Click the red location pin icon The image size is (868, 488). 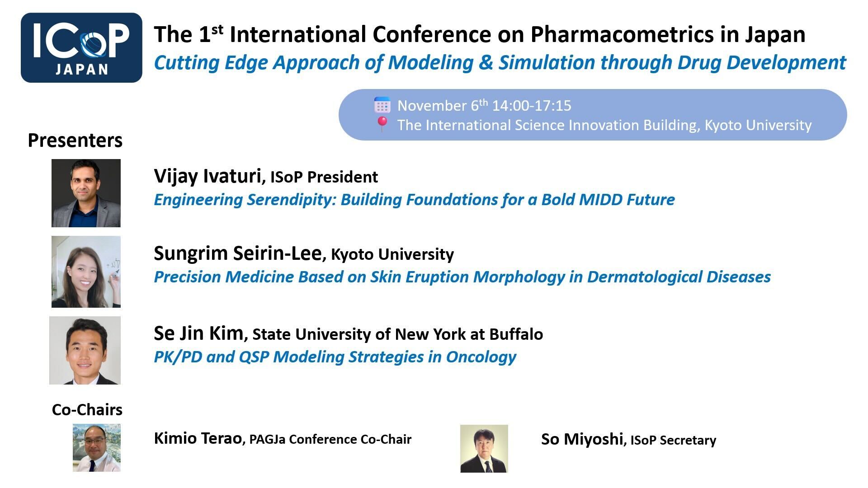[382, 124]
